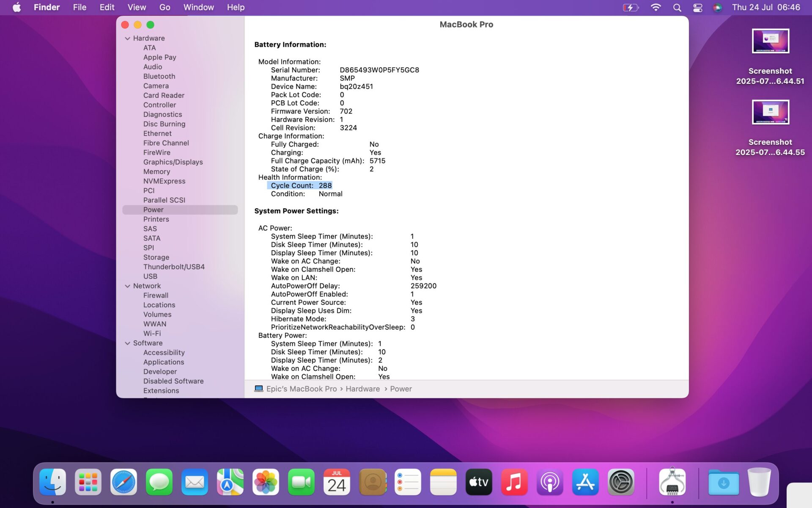812x508 pixels.
Task: Open Mail app in Dock
Action: (x=195, y=482)
